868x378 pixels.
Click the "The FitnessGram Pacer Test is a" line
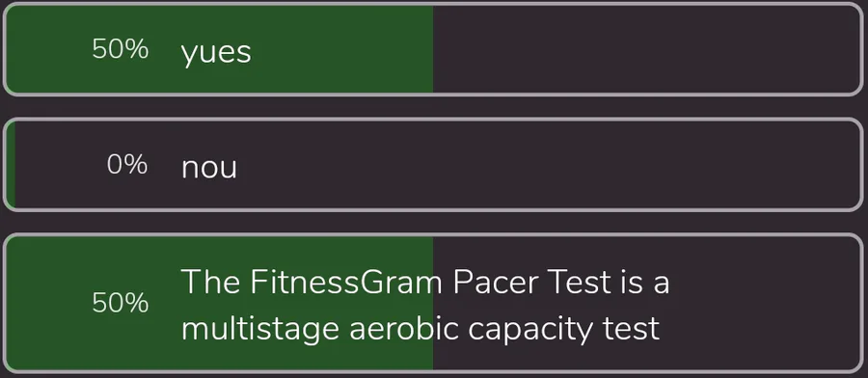[425, 282]
